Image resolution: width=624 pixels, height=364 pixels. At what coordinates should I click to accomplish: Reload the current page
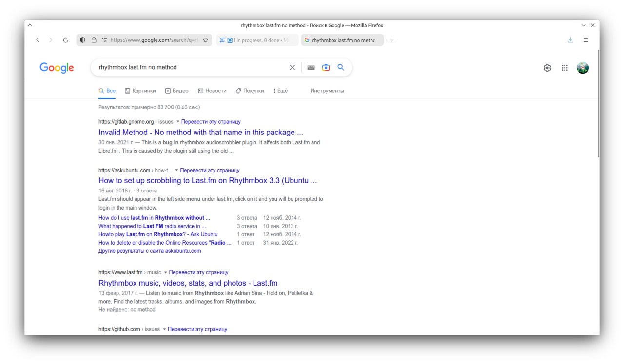[x=66, y=40]
